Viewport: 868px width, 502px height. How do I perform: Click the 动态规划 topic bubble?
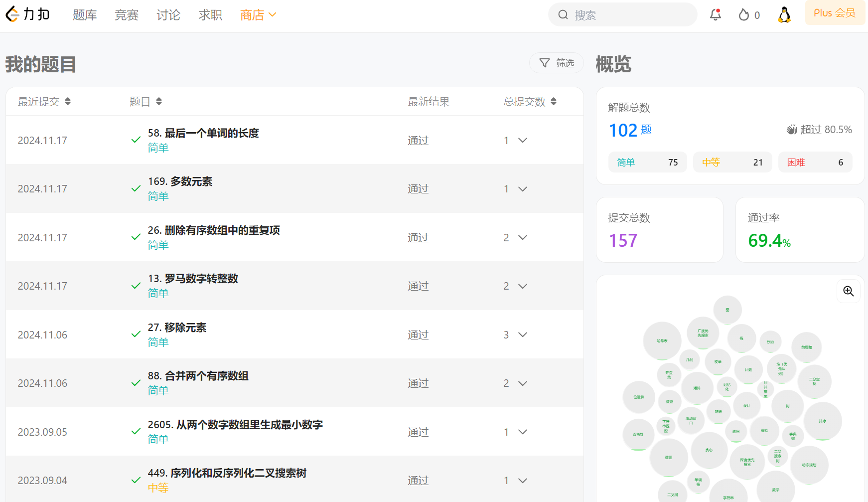click(809, 465)
